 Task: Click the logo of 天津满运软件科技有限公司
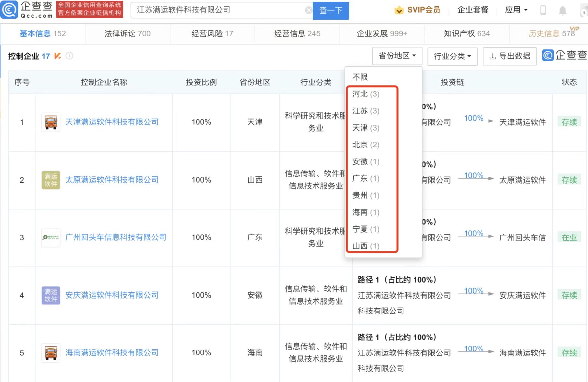tap(51, 122)
